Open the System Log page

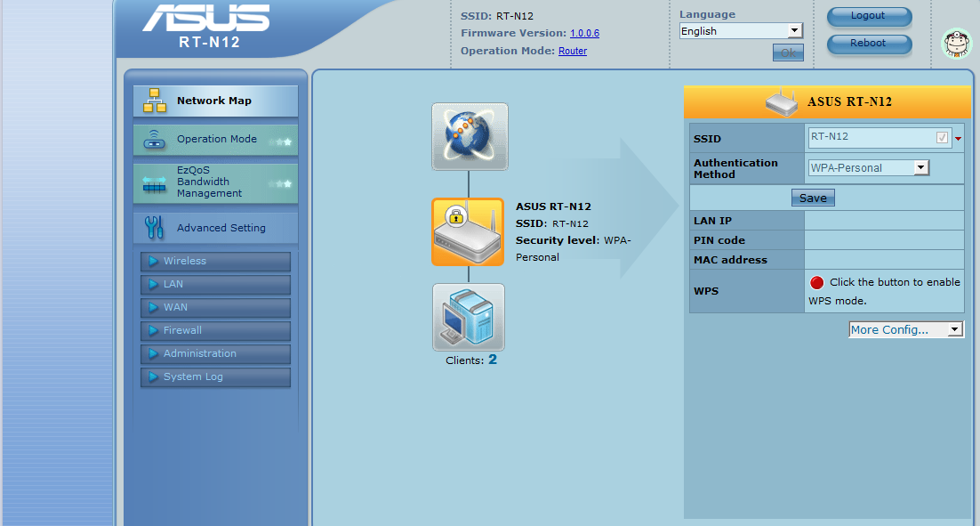[x=215, y=376]
